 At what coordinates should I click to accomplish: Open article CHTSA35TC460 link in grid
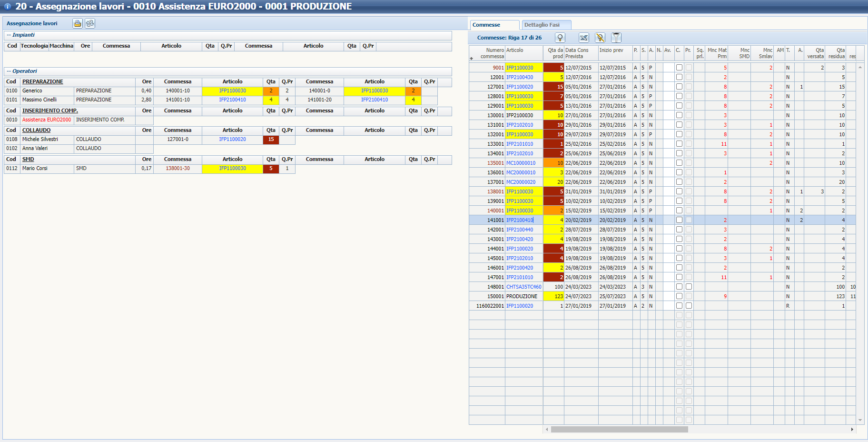(523, 287)
